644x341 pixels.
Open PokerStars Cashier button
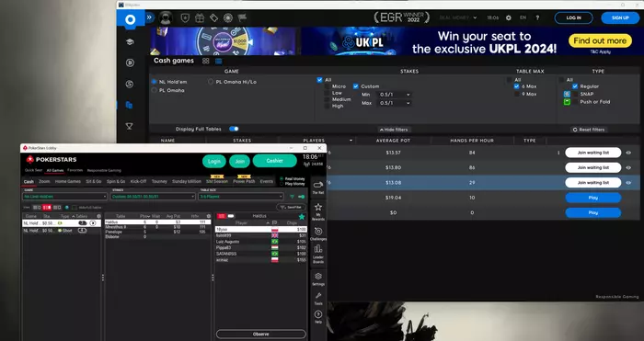tap(274, 161)
